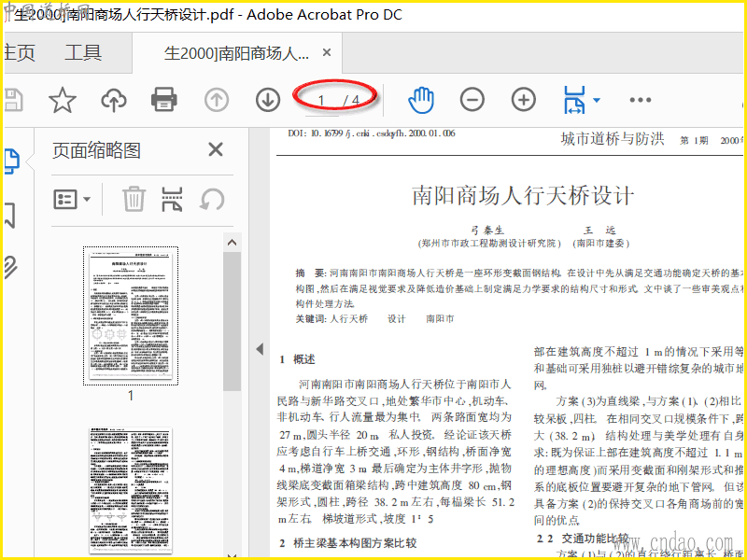This screenshot has width=747, height=560.
Task: Open the thumbnail options menu icon
Action: tap(72, 200)
